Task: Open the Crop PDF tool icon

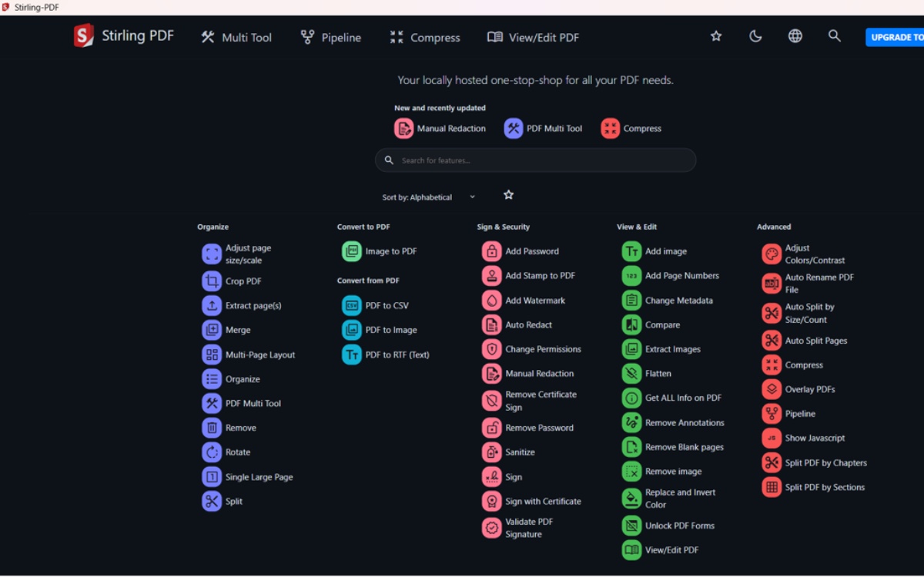Action: (212, 281)
